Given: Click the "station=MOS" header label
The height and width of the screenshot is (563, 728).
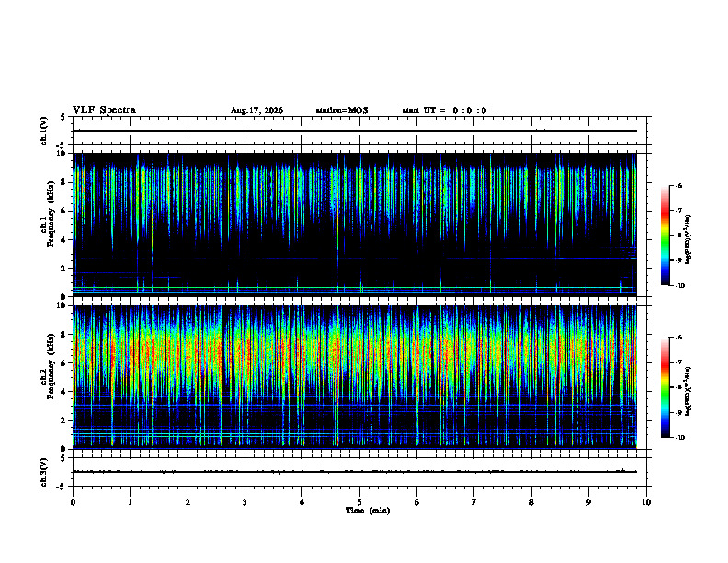Looking at the screenshot, I should 342,110.
